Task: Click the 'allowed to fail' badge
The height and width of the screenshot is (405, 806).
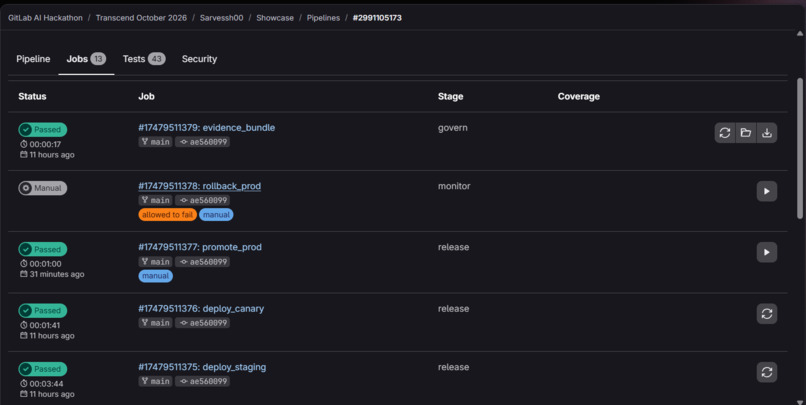Action: click(168, 215)
